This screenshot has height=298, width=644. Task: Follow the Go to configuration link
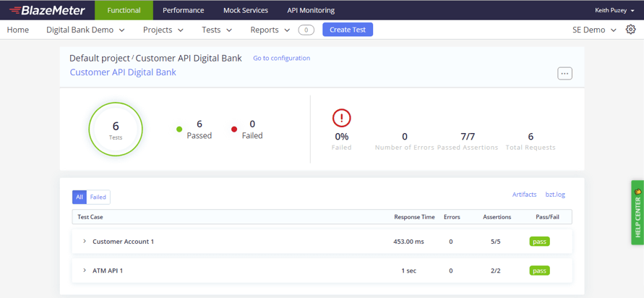pyautogui.click(x=281, y=59)
